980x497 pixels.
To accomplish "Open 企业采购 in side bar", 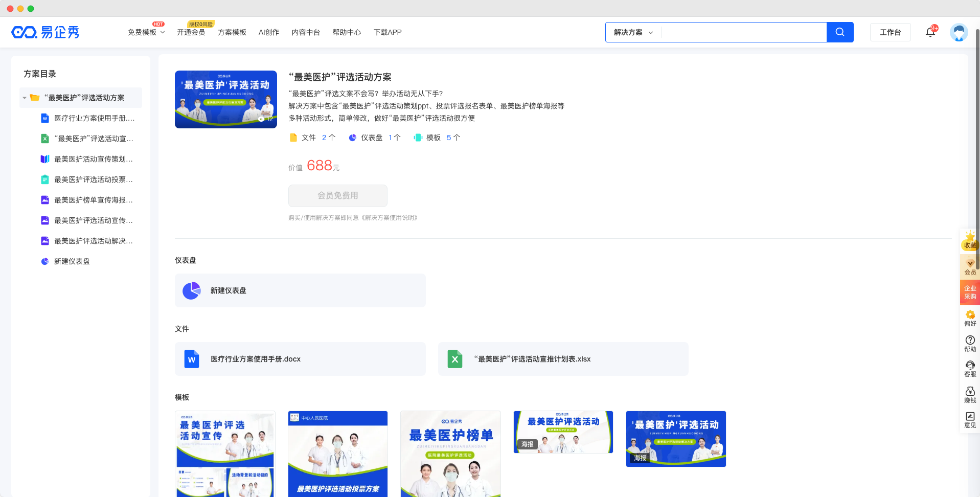I will [970, 292].
